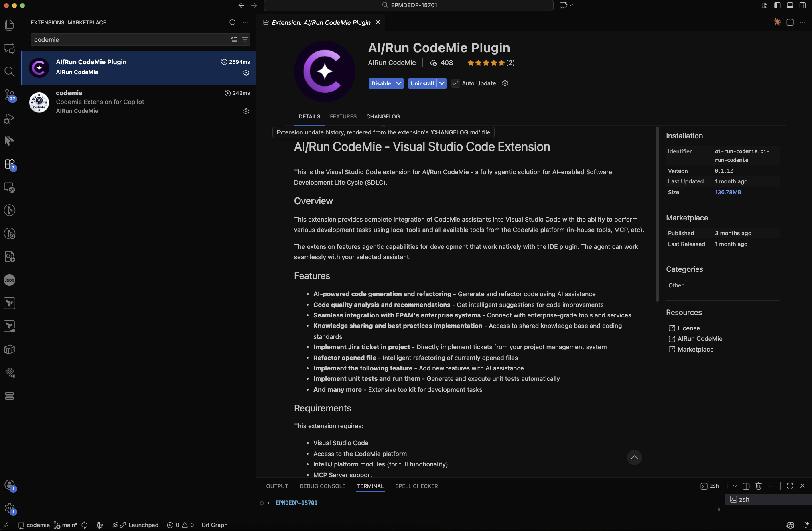Image resolution: width=812 pixels, height=531 pixels.
Task: Expand the Disable button dropdown arrow
Action: [x=399, y=83]
